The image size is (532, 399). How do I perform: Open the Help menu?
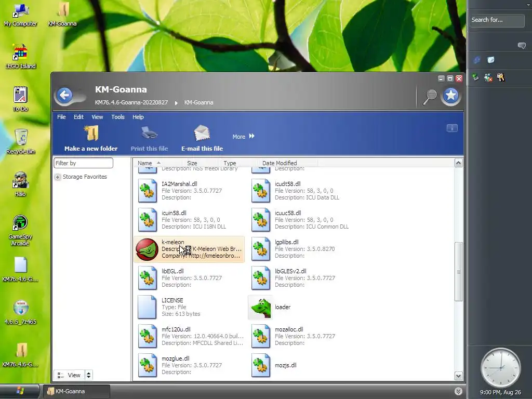[x=138, y=117]
